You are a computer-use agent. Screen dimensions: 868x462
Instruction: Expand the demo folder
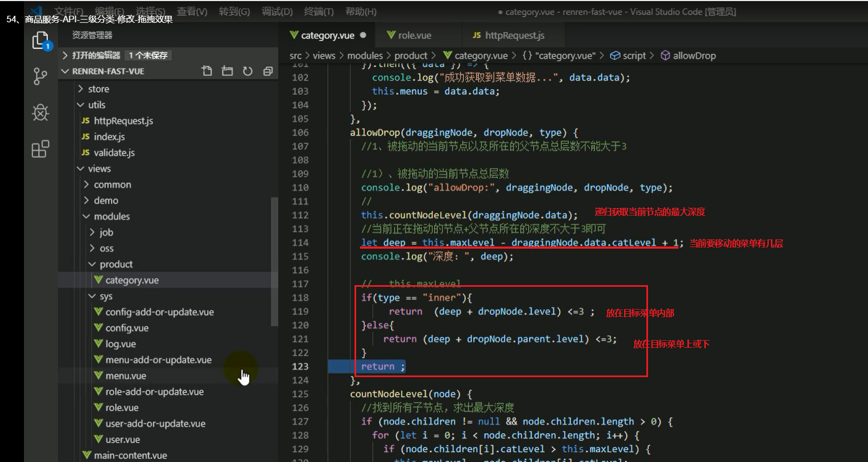pos(87,200)
